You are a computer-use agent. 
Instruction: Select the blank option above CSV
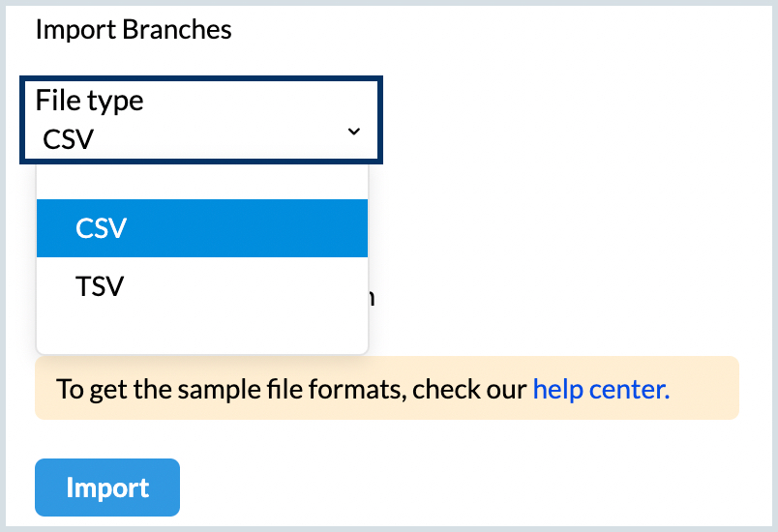(201, 181)
